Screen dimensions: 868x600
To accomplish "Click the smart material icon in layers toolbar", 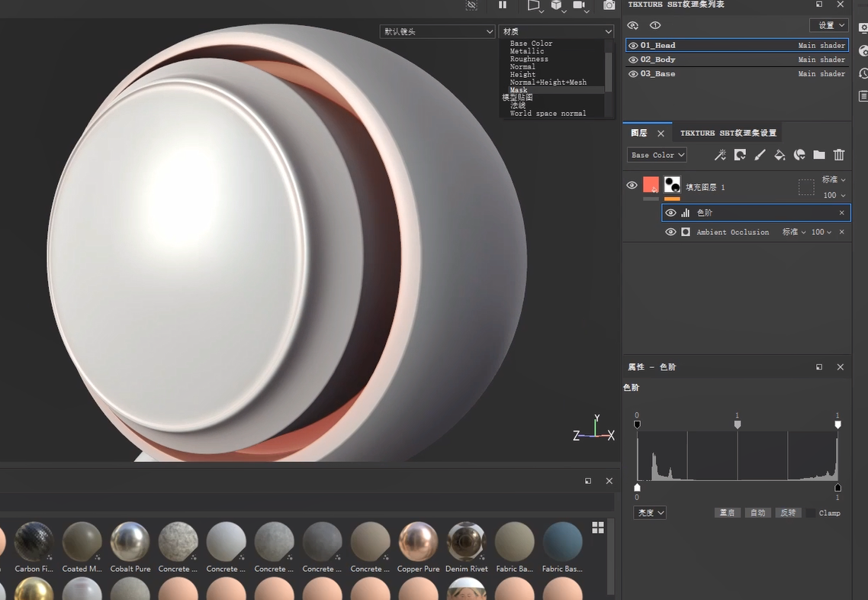I will click(x=799, y=155).
